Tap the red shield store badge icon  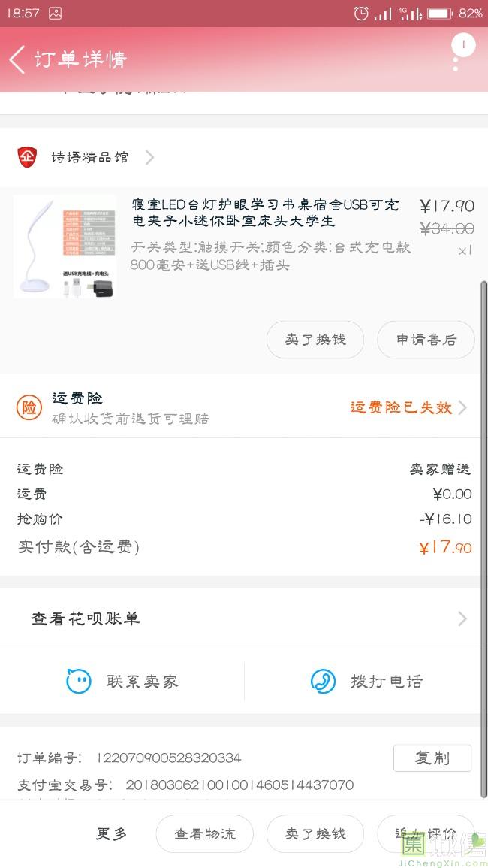click(x=27, y=157)
